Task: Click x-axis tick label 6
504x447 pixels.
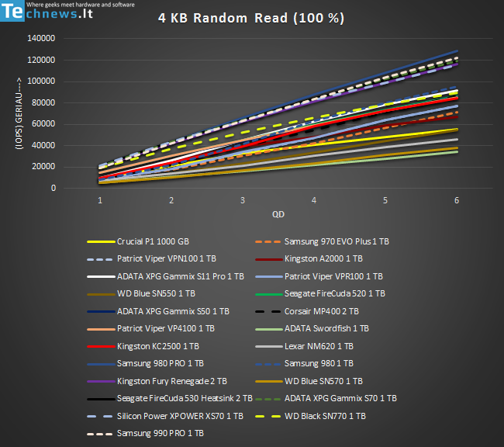Action: pyautogui.click(x=457, y=200)
